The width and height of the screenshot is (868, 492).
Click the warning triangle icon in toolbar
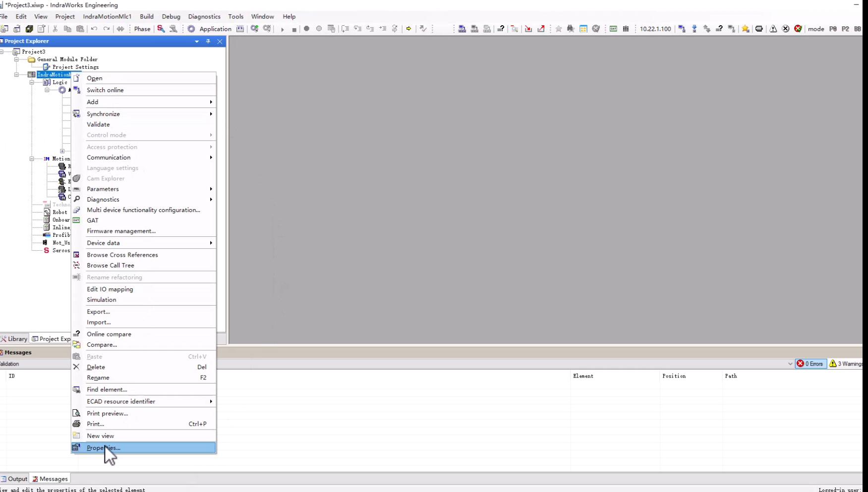[x=773, y=29]
